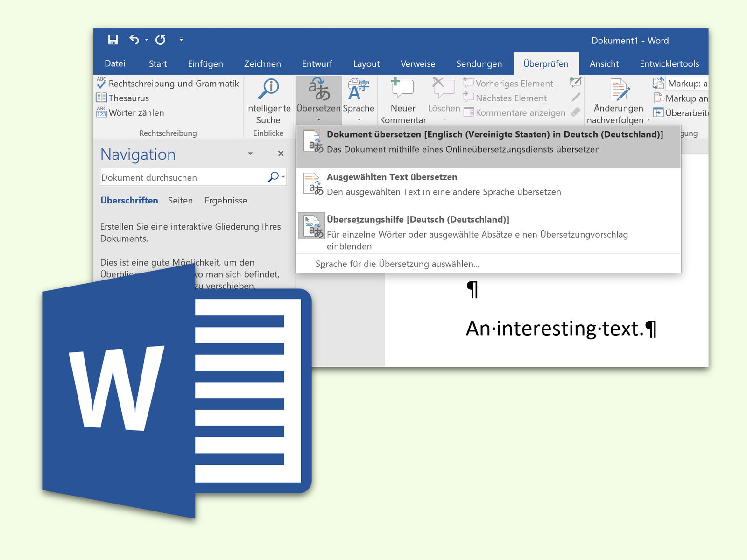Open the Markup anzeigen menu

pos(681,98)
